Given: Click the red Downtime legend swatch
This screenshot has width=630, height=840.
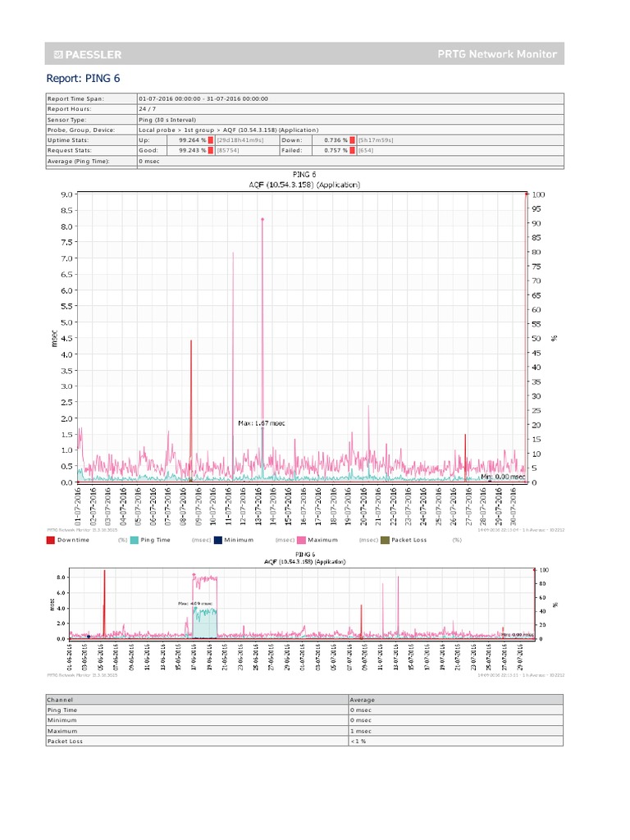Looking at the screenshot, I should (50, 540).
